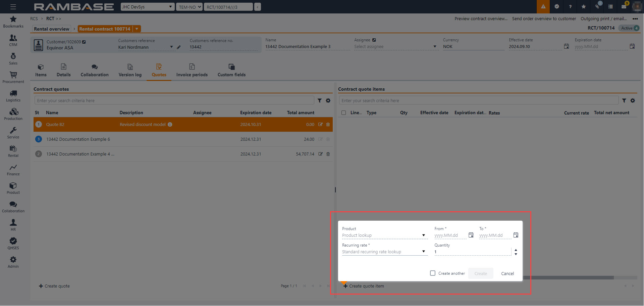Delete the Quote B2 row

[x=328, y=125]
